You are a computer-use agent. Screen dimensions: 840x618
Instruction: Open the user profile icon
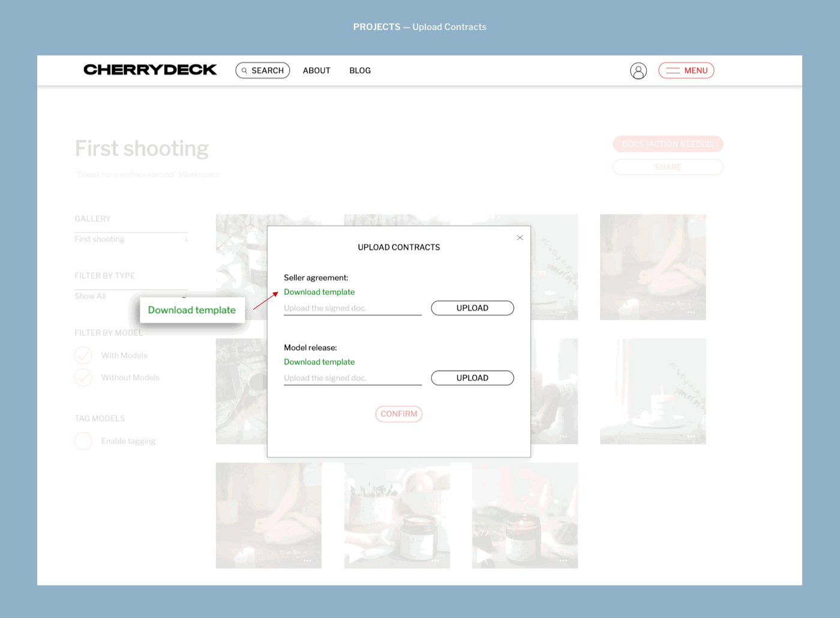tap(638, 71)
